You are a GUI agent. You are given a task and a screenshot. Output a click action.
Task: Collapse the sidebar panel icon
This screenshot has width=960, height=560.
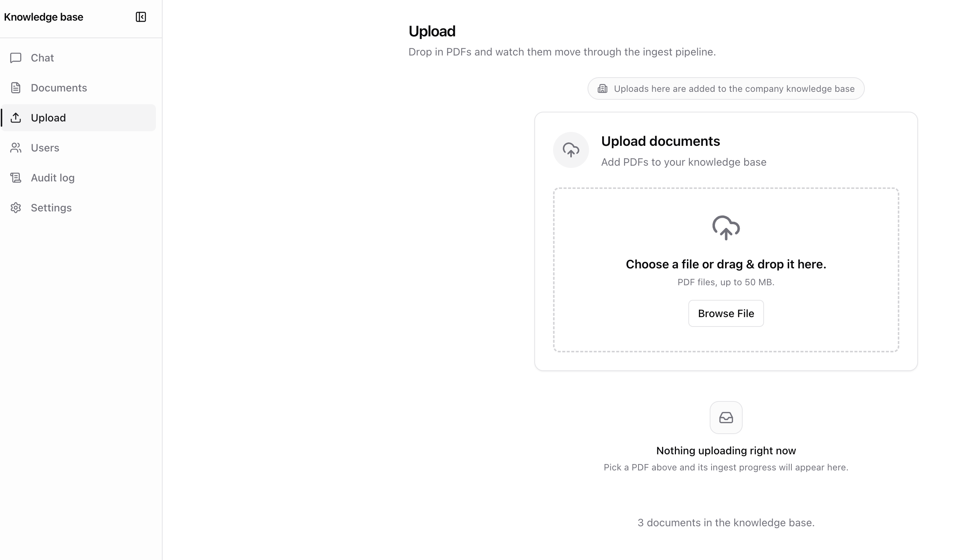[141, 17]
